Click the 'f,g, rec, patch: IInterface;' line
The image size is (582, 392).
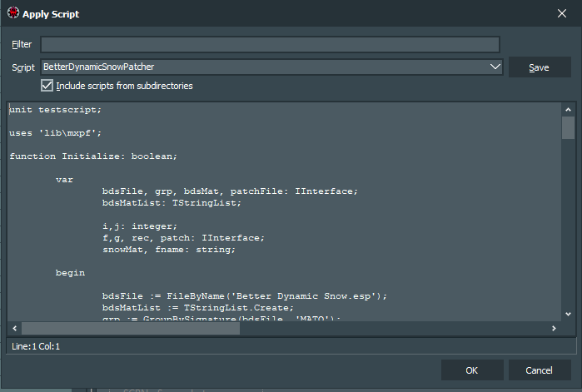point(183,238)
